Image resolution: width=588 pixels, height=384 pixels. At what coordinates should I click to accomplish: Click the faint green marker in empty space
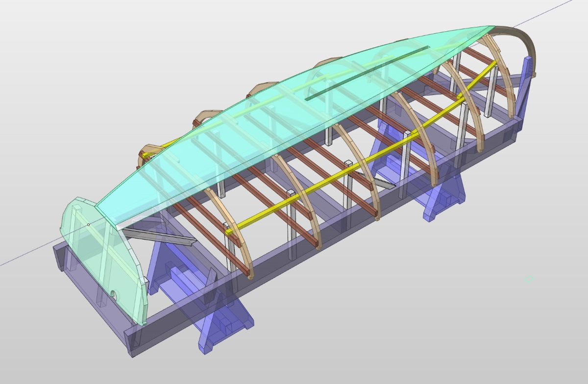pyautogui.click(x=528, y=279)
